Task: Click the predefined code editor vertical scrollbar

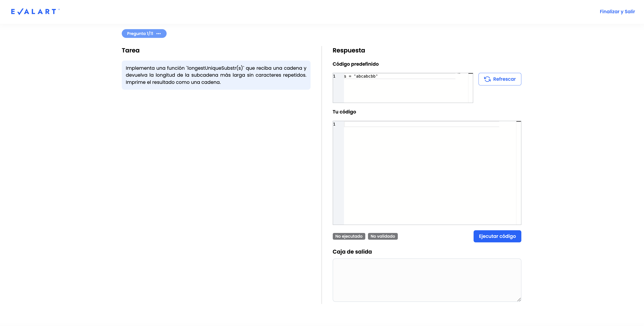Action: click(x=470, y=88)
